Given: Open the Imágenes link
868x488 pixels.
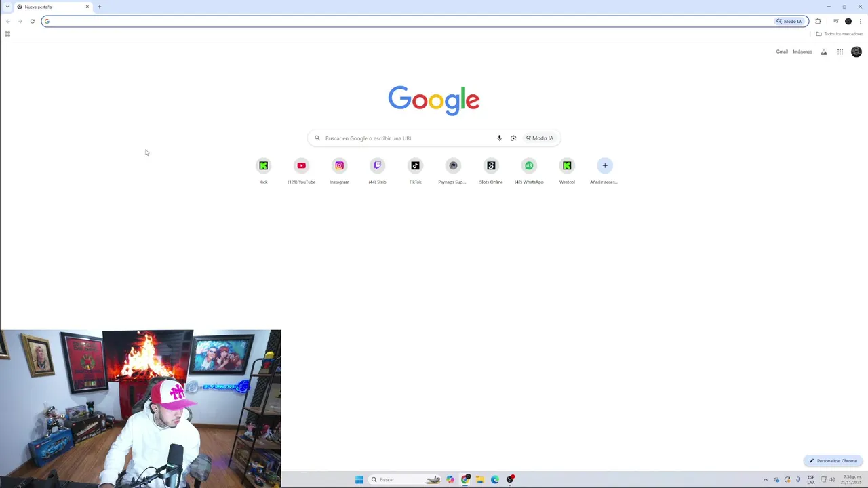Looking at the screenshot, I should (x=802, y=52).
